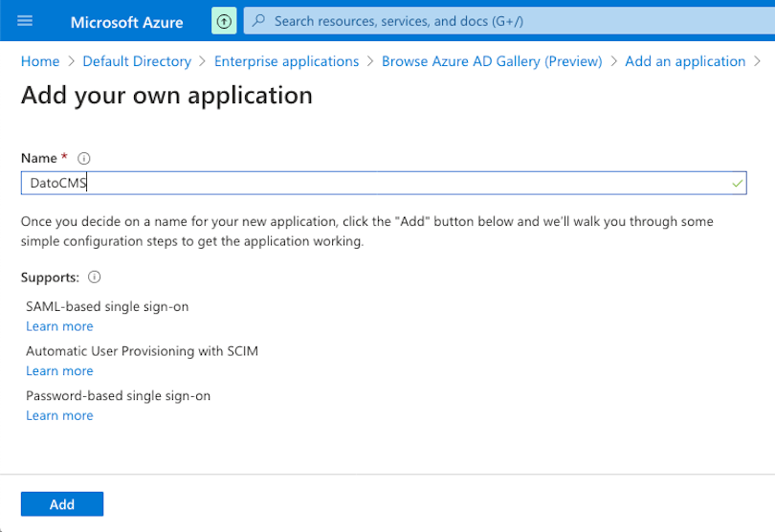Click the Microsoft Azure logo text
Viewport: 775px width, 532px height.
(126, 22)
